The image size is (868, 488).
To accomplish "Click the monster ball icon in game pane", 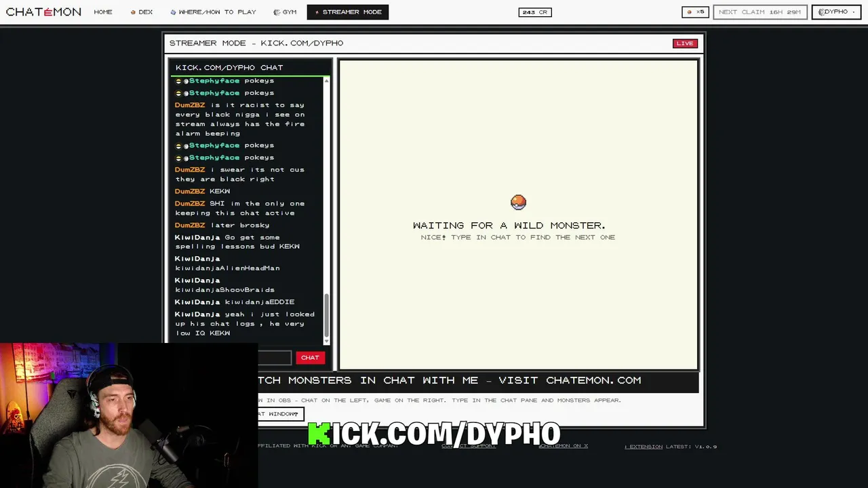I will [x=518, y=202].
